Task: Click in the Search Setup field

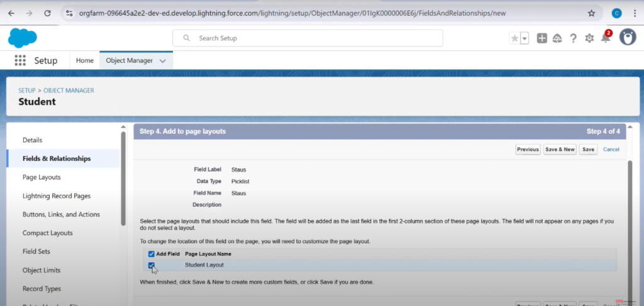Action: coord(308,38)
